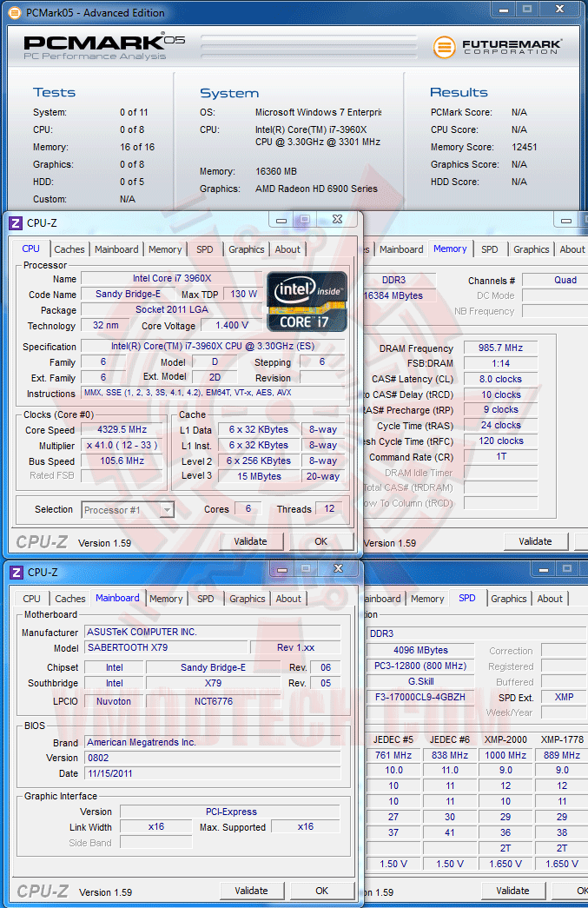Select CPU tab in the bottom-left CPU-Z window
This screenshot has width=588, height=908.
coord(31,598)
